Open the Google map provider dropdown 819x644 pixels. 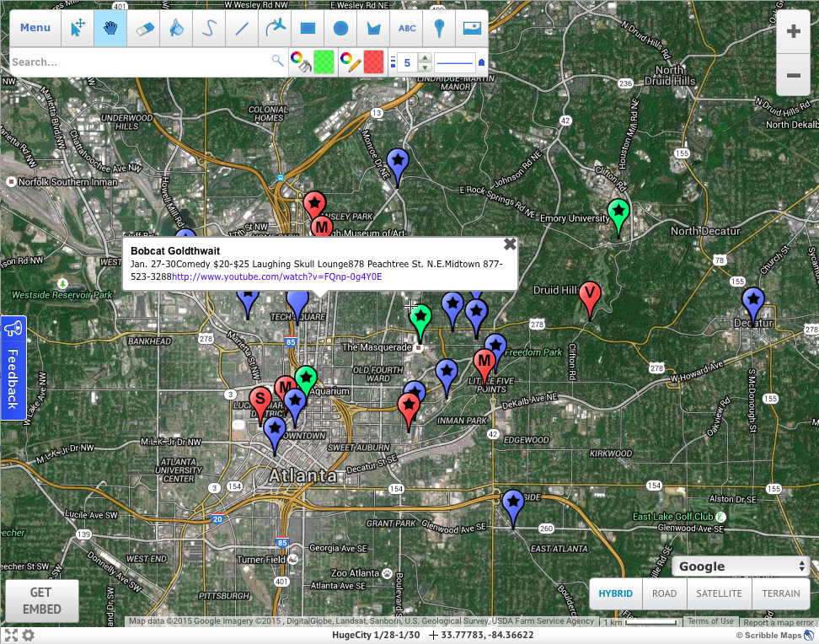point(741,566)
